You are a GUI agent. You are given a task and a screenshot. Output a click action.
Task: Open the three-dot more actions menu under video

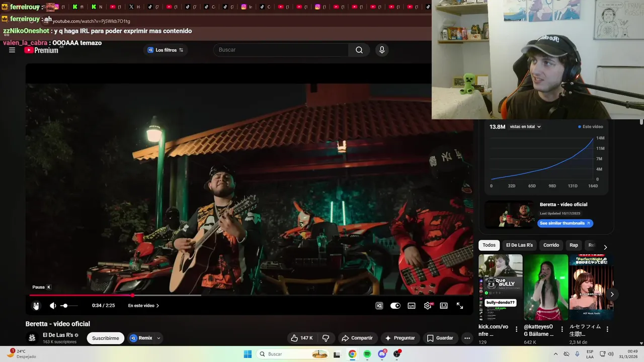click(467, 338)
